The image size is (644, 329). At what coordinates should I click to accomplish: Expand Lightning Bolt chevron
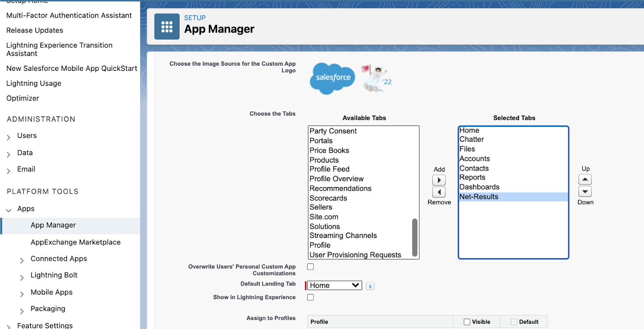pyautogui.click(x=22, y=277)
